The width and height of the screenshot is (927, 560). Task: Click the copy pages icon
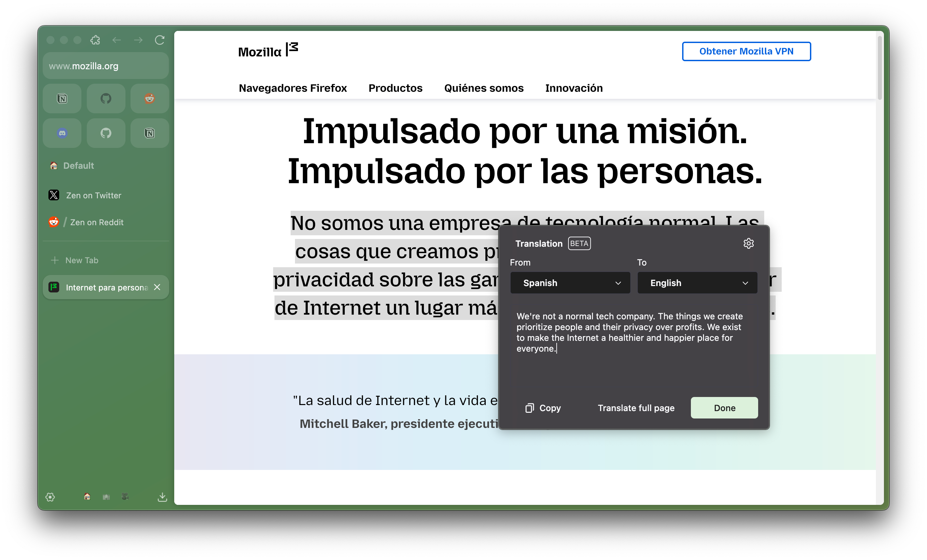click(x=530, y=408)
